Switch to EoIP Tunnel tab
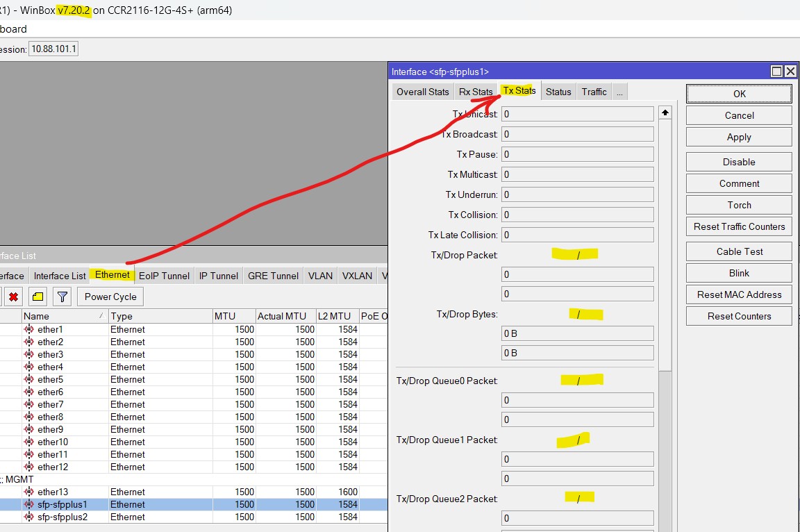Image resolution: width=800 pixels, height=532 pixels. [165, 276]
